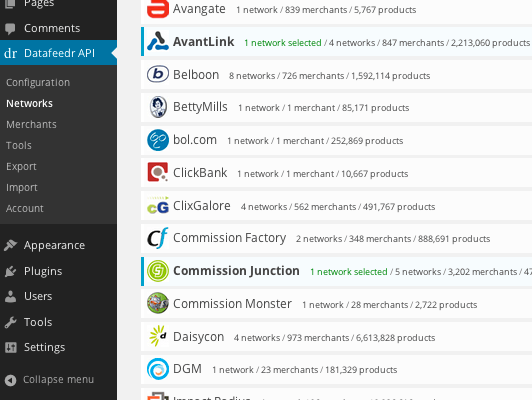
Task: Expand the Commission Factory group
Action: coord(336,238)
